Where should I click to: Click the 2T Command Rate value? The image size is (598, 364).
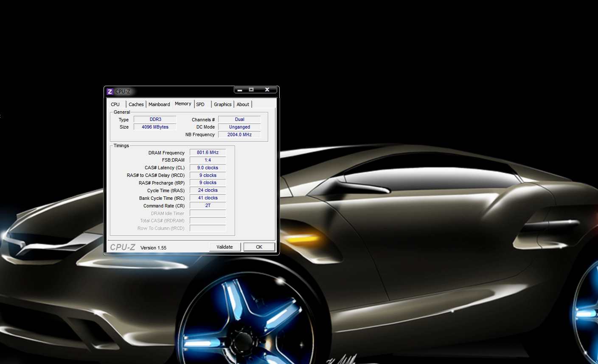[208, 206]
